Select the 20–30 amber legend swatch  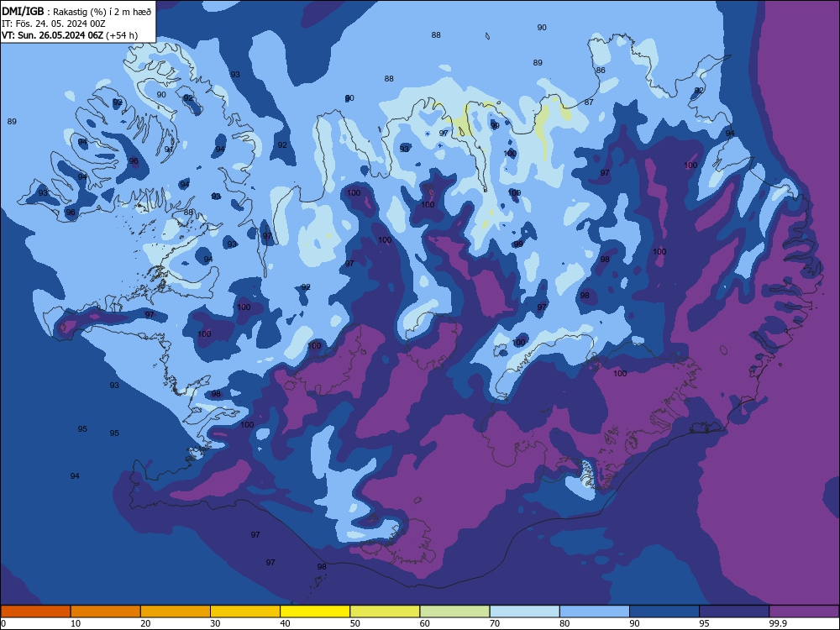coord(176,612)
